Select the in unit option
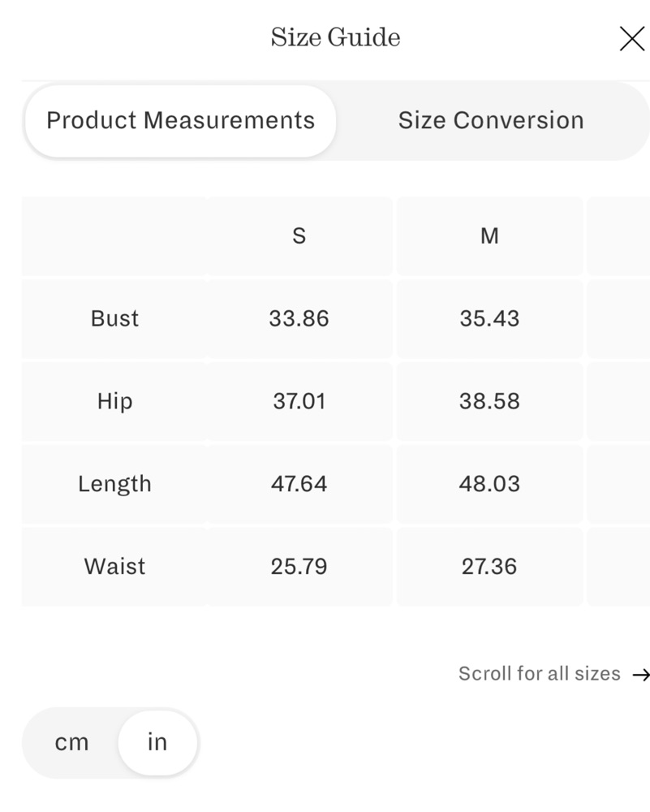Image resolution: width=650 pixels, height=812 pixels. click(x=157, y=742)
